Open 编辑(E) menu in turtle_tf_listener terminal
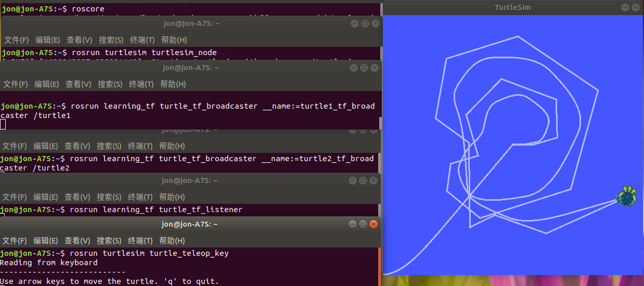Screen dimensions: 644x286 click(x=46, y=197)
